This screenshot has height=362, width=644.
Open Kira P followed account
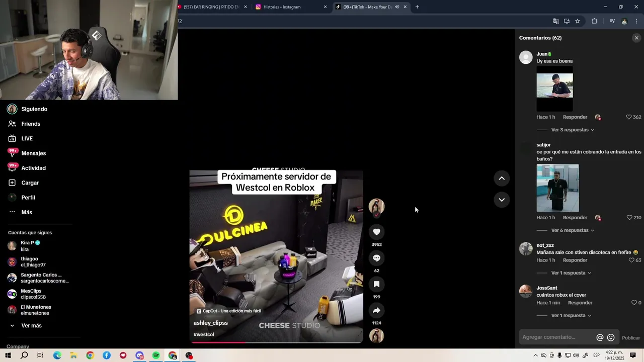pyautogui.click(x=30, y=246)
